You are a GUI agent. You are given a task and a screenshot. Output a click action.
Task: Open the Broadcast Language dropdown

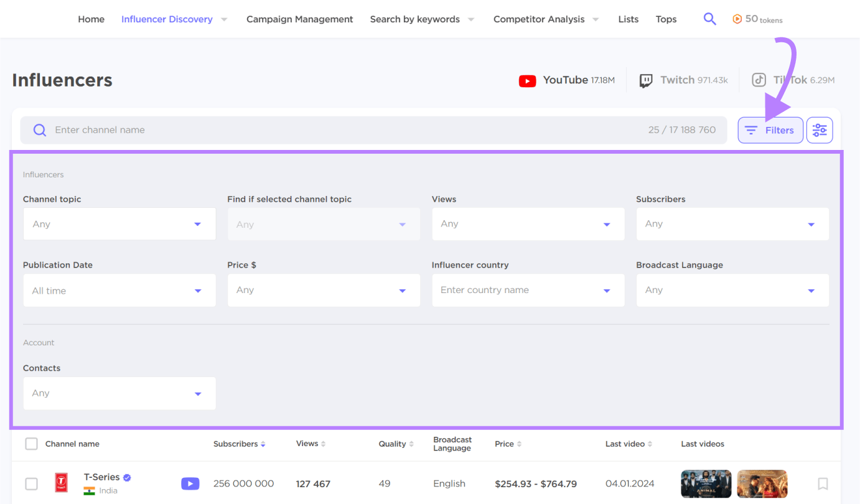point(732,290)
